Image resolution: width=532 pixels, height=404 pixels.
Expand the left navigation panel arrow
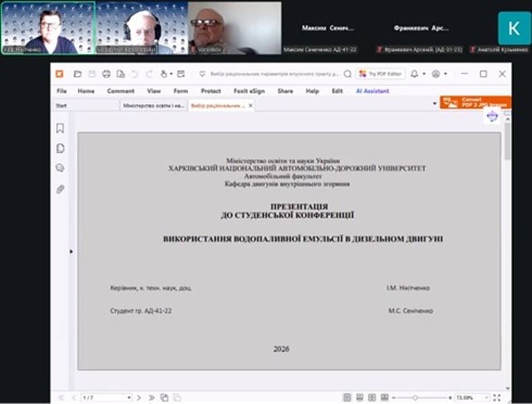click(71, 251)
